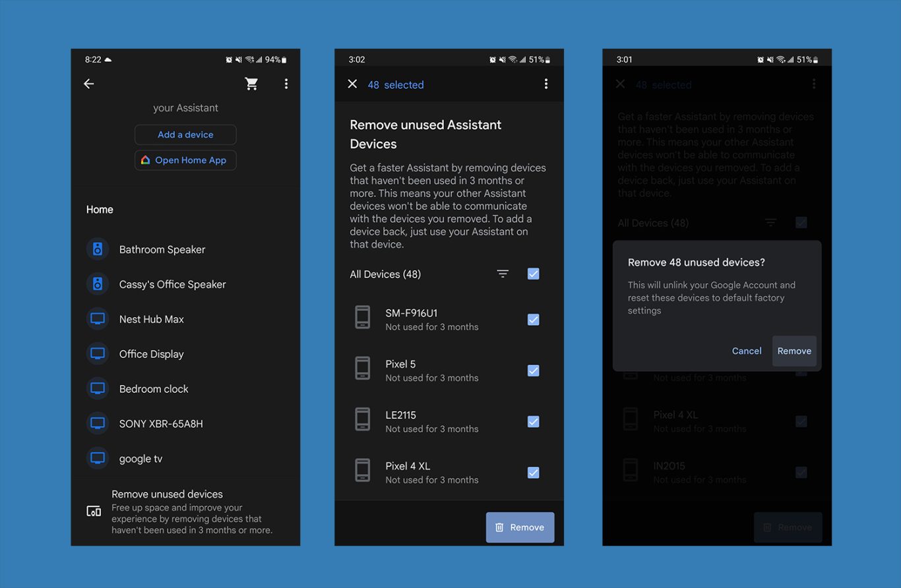The image size is (901, 588).
Task: Click the Add a device button
Action: [x=185, y=134]
